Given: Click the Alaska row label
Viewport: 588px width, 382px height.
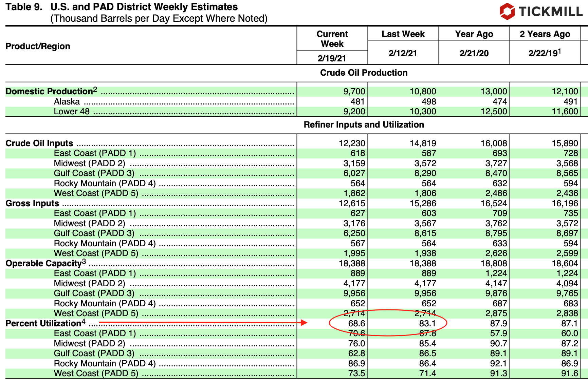Looking at the screenshot, I should [67, 101].
